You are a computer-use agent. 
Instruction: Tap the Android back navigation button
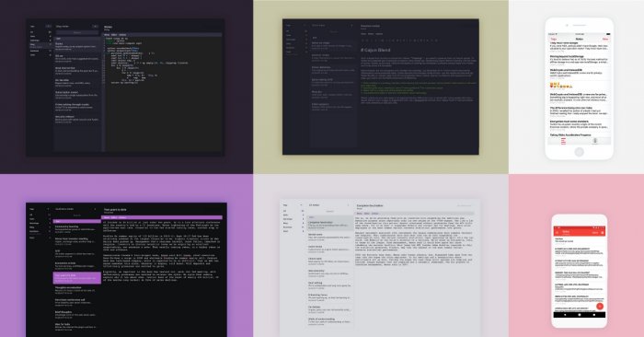click(566, 315)
